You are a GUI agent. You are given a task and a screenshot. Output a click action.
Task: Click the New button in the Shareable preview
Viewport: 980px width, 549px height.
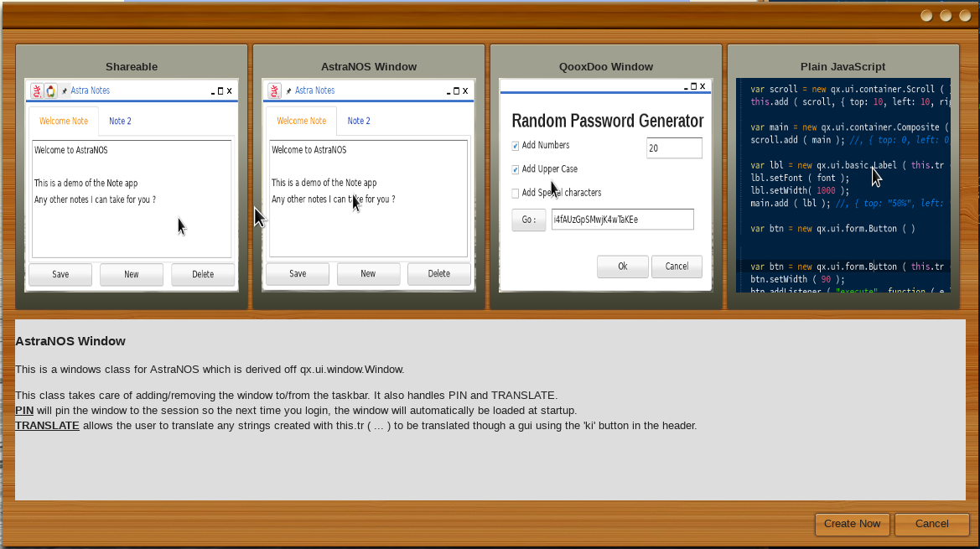(132, 274)
